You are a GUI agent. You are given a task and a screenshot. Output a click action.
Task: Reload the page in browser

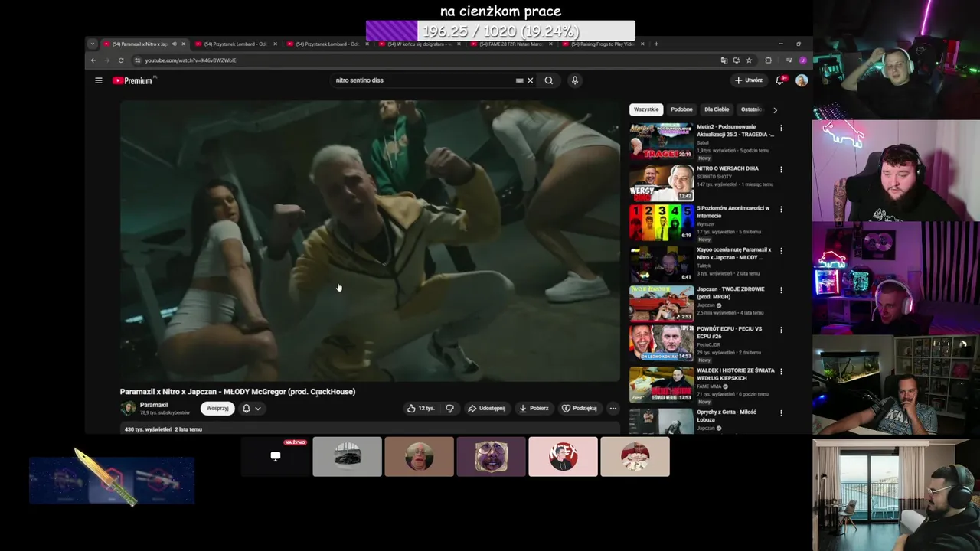click(121, 60)
